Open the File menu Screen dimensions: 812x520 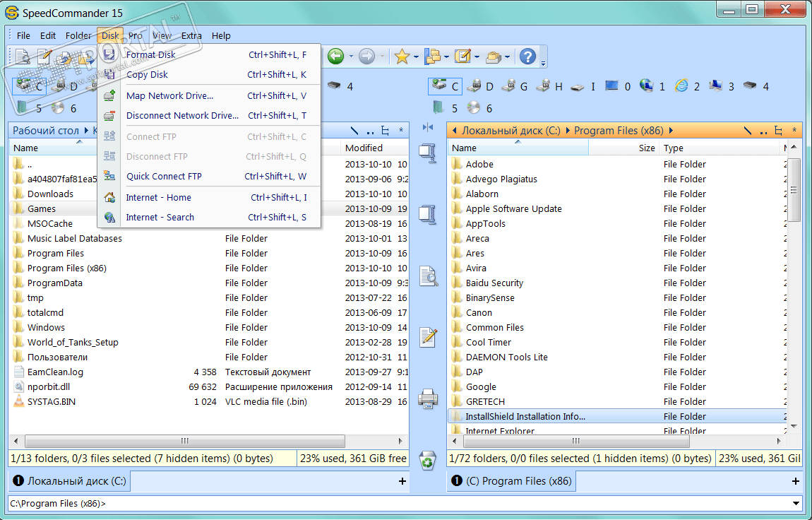pos(23,36)
